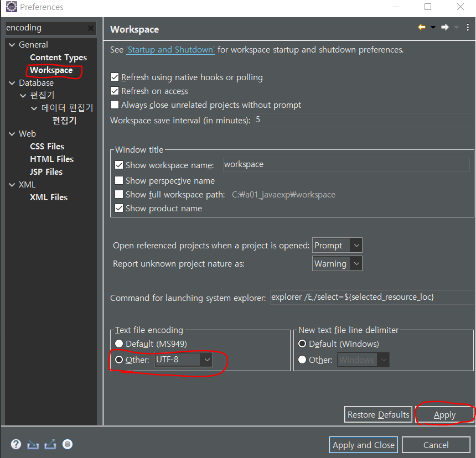Toggle Refresh using native hooks or polling
Image resolution: width=476 pixels, height=458 pixels.
click(x=115, y=77)
